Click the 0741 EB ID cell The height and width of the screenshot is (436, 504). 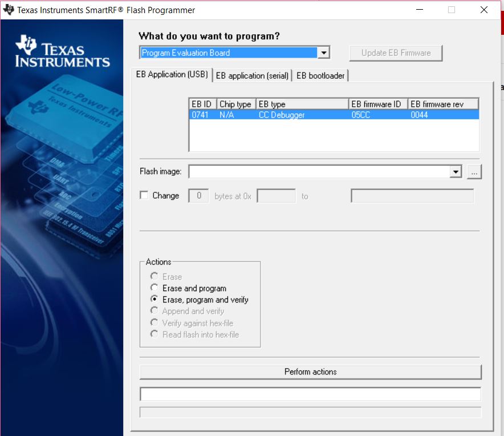tap(200, 115)
